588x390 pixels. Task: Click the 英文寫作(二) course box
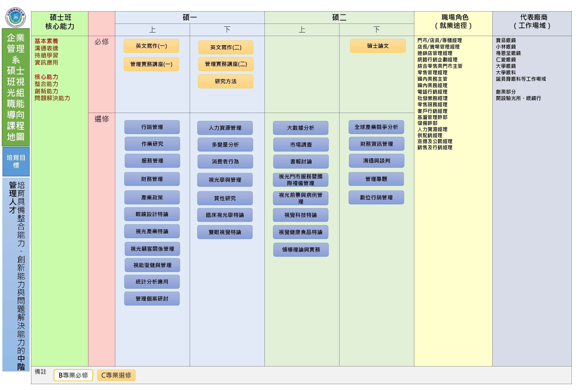(226, 47)
